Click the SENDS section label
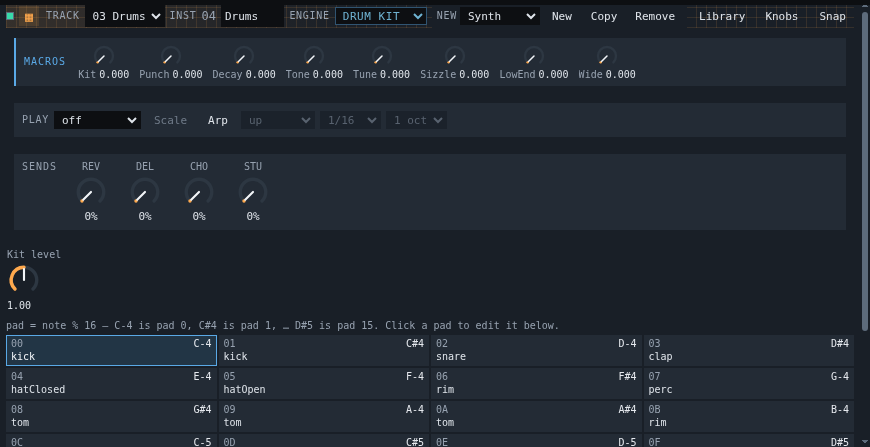Image resolution: width=870 pixels, height=447 pixels. pos(39,166)
